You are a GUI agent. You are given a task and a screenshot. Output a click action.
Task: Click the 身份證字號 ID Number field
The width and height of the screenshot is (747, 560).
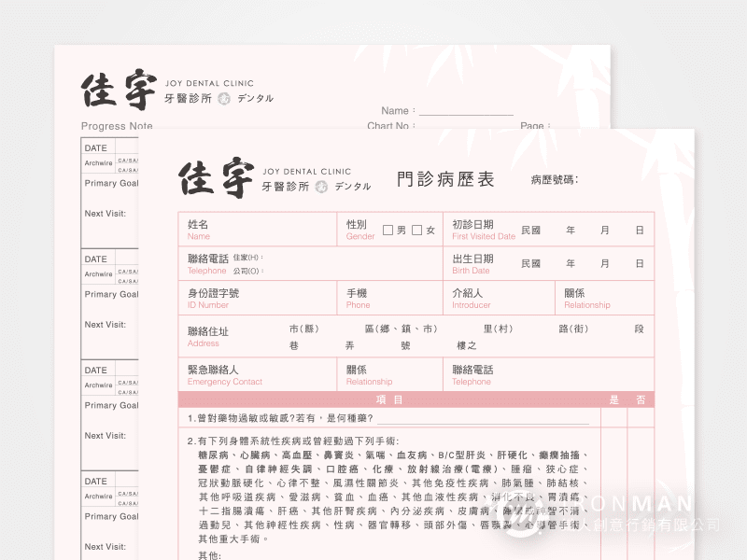[258, 298]
